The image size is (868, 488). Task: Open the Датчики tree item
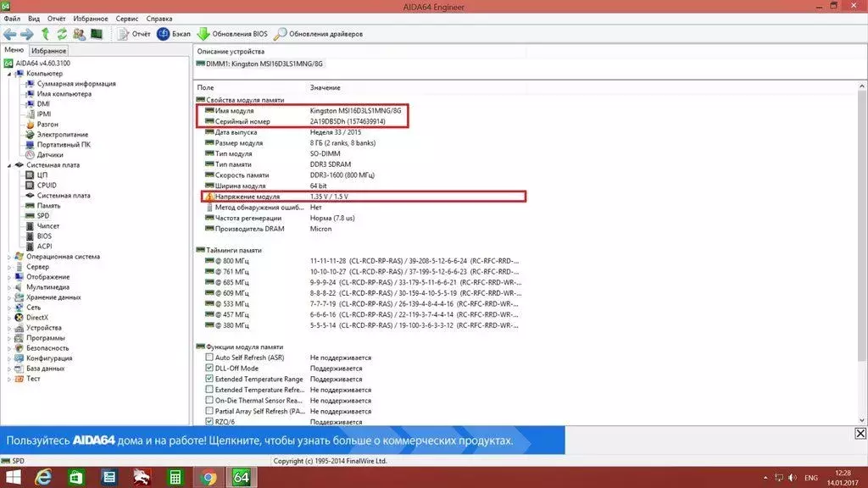click(x=50, y=155)
